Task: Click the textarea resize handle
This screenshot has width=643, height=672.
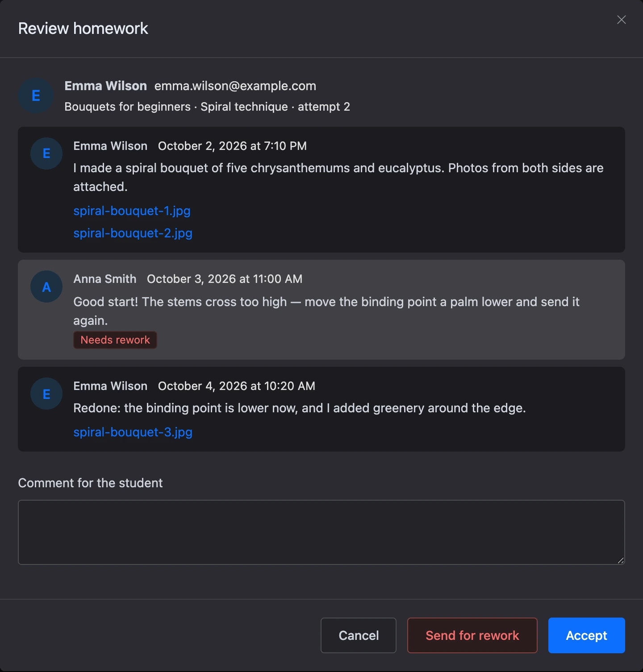Action: 621,560
